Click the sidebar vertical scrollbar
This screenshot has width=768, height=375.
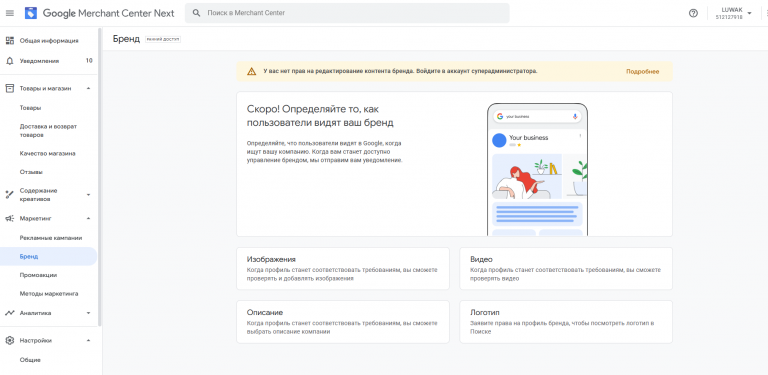point(100,176)
